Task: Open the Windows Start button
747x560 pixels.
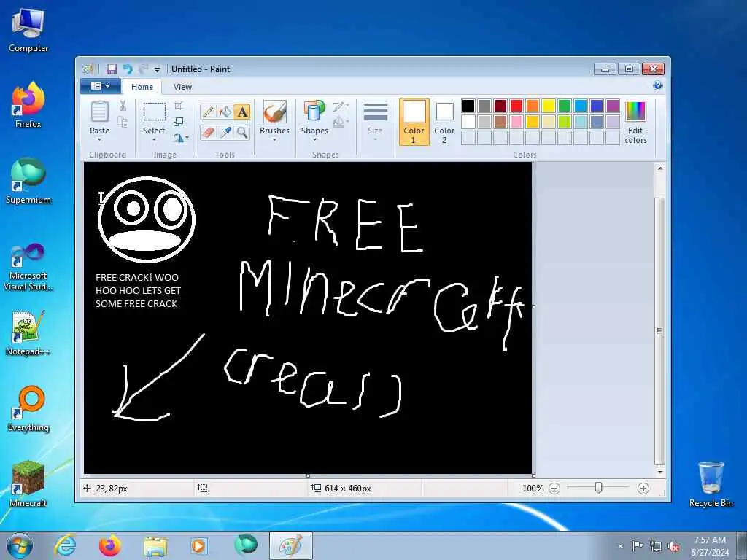Action: 20,545
